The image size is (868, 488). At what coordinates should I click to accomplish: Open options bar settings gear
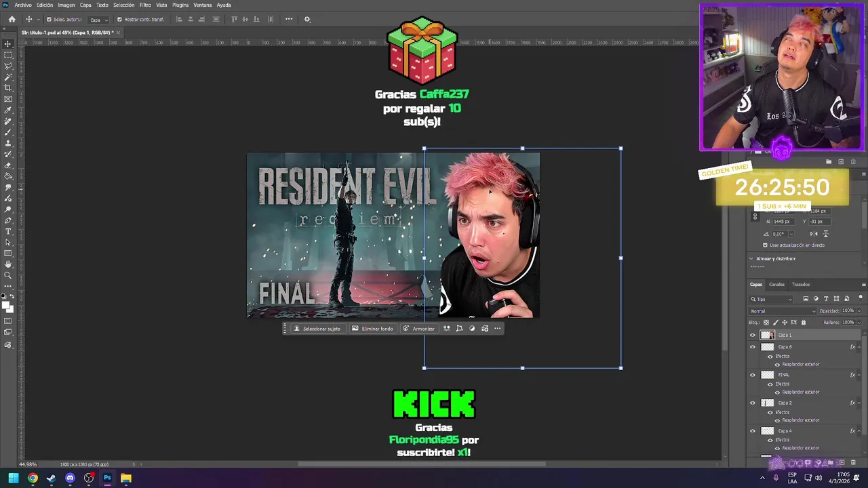tap(307, 19)
